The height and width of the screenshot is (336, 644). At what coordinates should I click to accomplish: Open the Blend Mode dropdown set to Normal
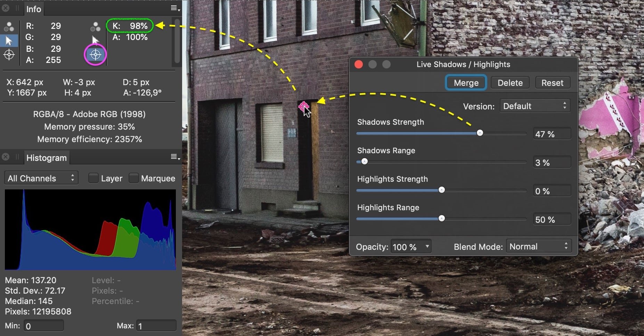[538, 247]
